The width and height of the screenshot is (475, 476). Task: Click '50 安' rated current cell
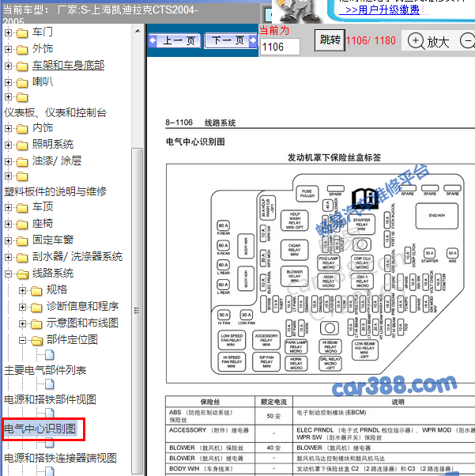[273, 416]
